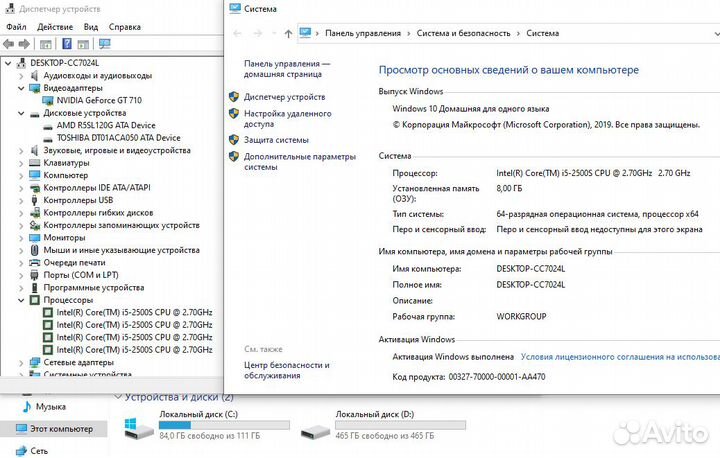The image size is (720, 458).
Task: Click the Клавиатуры keyboard icon
Action: pos(34,163)
